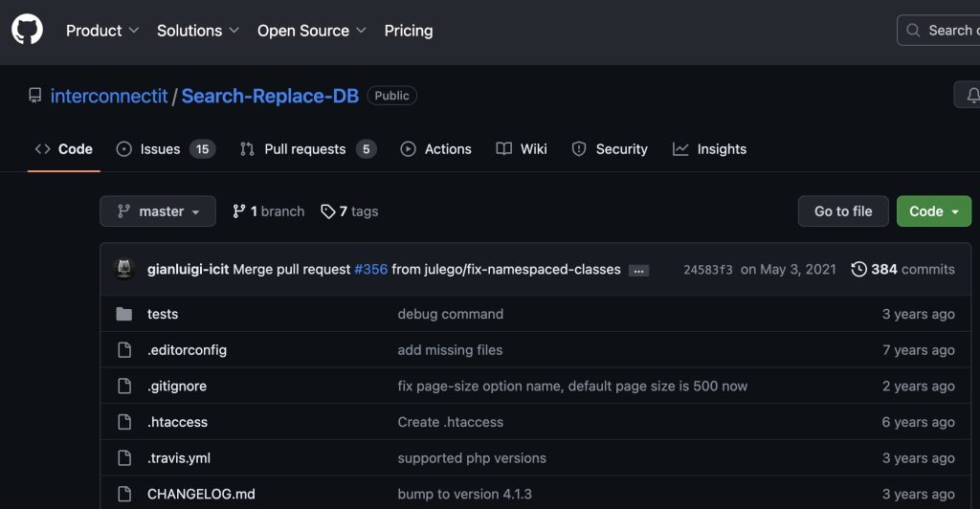Open the 'debug command' commit message
Image resolution: width=980 pixels, height=509 pixels.
point(451,314)
